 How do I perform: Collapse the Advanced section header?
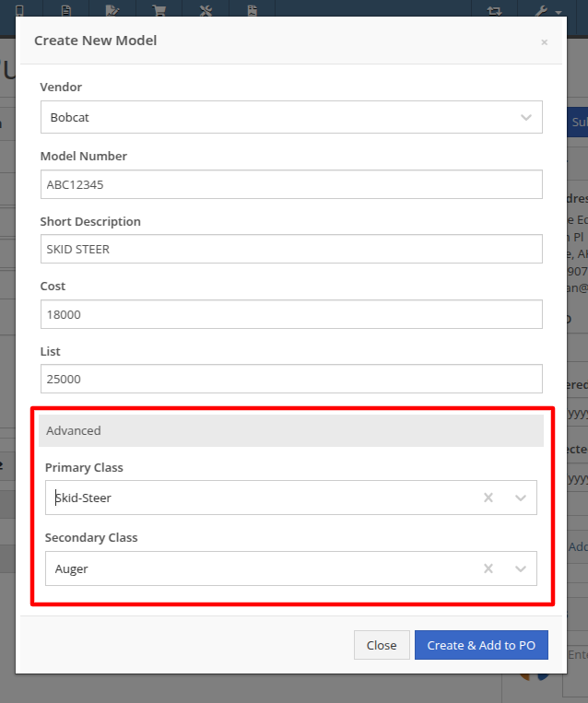point(291,430)
